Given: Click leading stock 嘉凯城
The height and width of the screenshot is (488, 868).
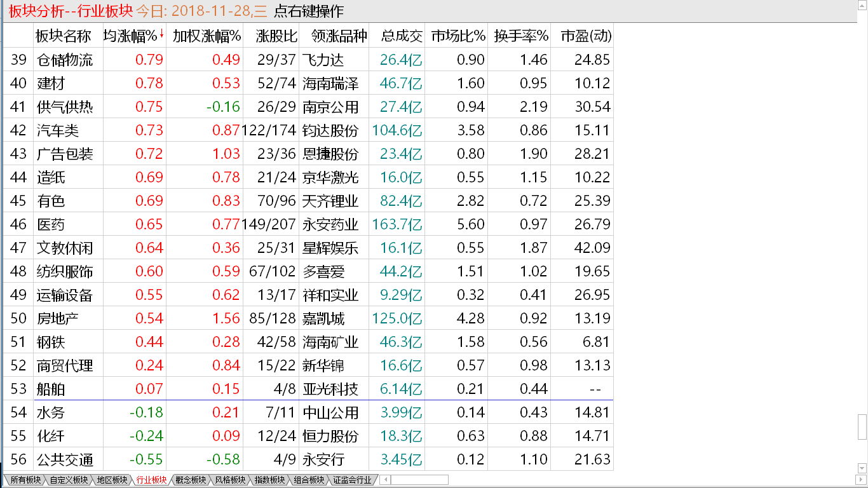Looking at the screenshot, I should click(323, 318).
